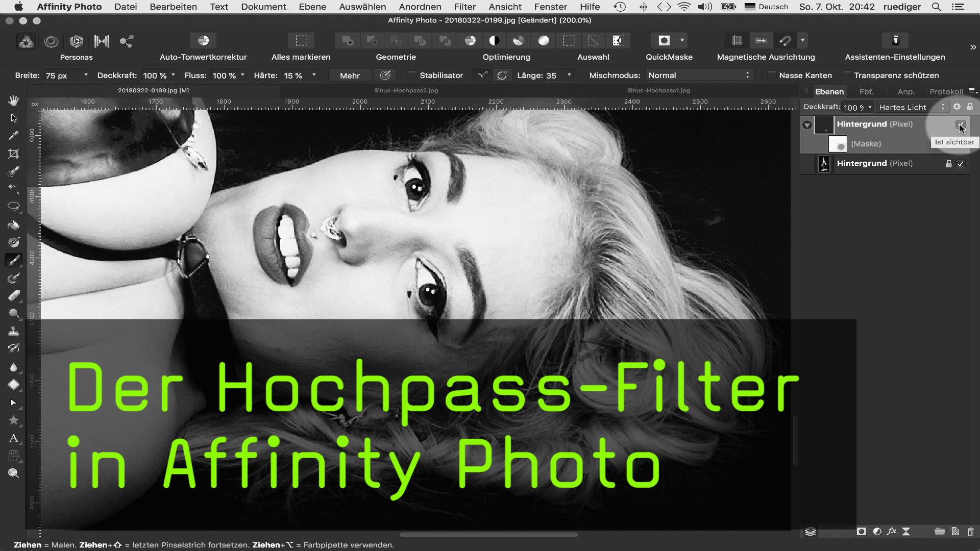Choose the Color Picker tool
This screenshot has width=980, height=551.
[x=14, y=136]
